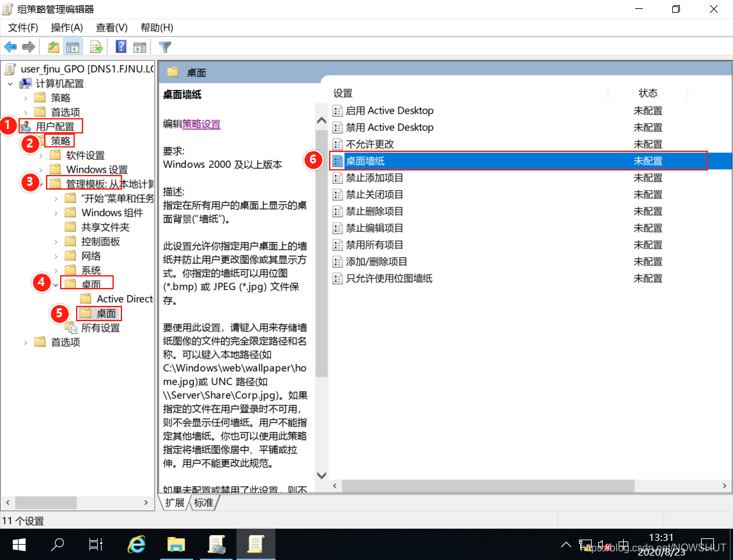Screen dimensions: 733x560
Task: Click the 策略设置 edit link
Action: 201,125
